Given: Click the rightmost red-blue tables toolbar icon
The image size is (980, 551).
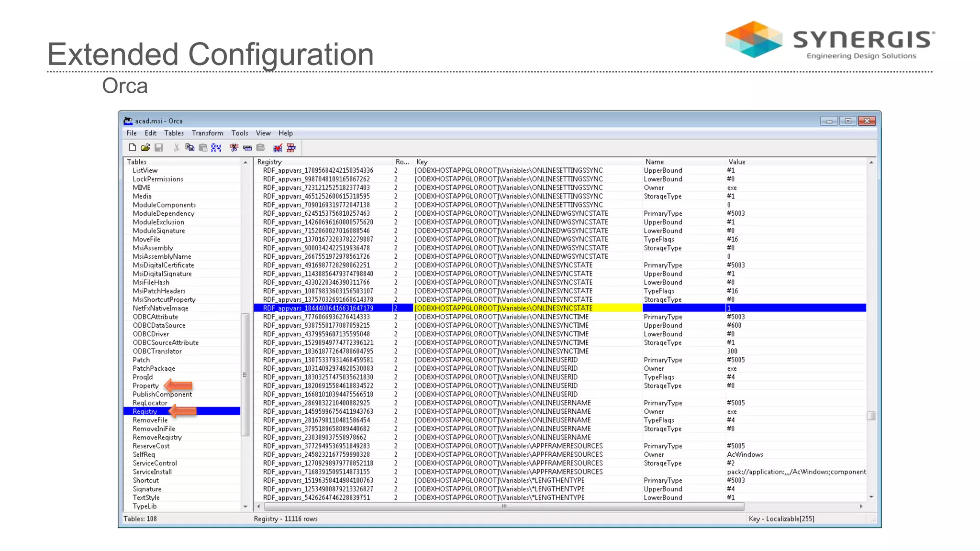Looking at the screenshot, I should [291, 148].
